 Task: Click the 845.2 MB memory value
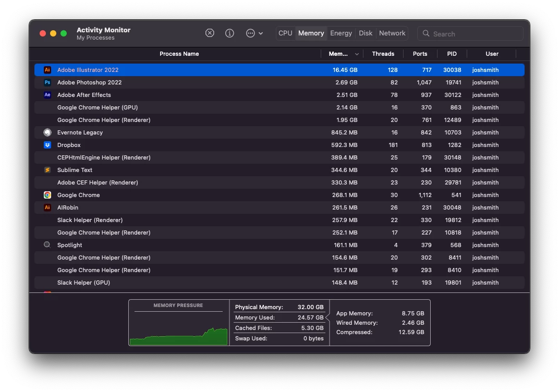point(344,132)
